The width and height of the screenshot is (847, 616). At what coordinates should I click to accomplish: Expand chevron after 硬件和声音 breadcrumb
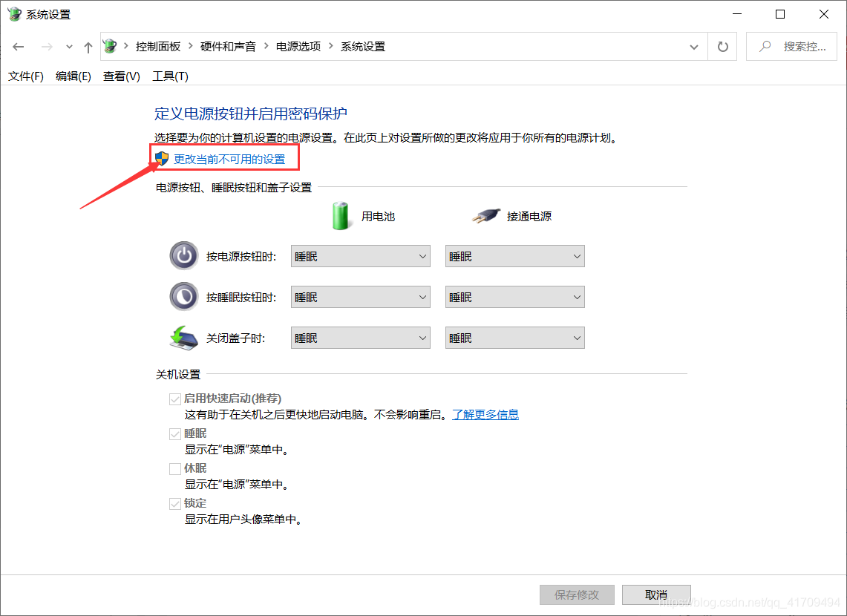266,47
